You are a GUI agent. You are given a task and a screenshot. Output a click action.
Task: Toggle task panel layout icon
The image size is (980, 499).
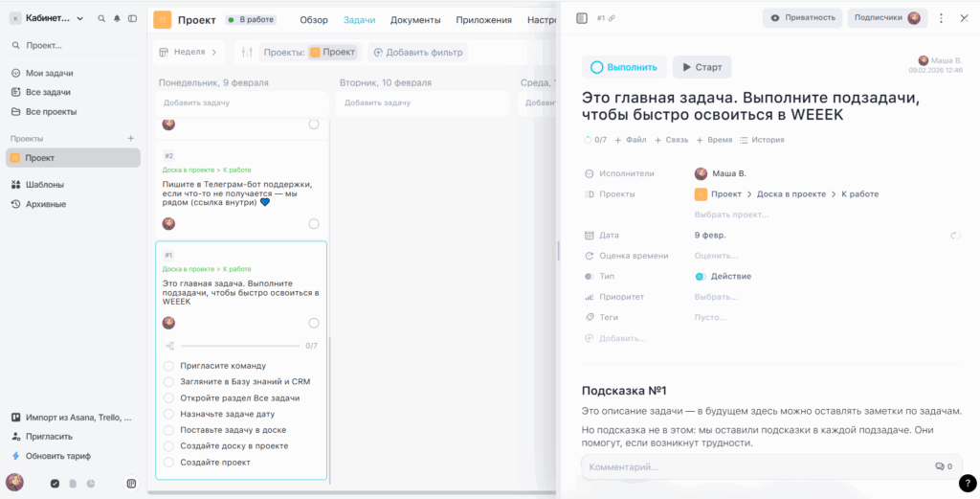coord(582,18)
